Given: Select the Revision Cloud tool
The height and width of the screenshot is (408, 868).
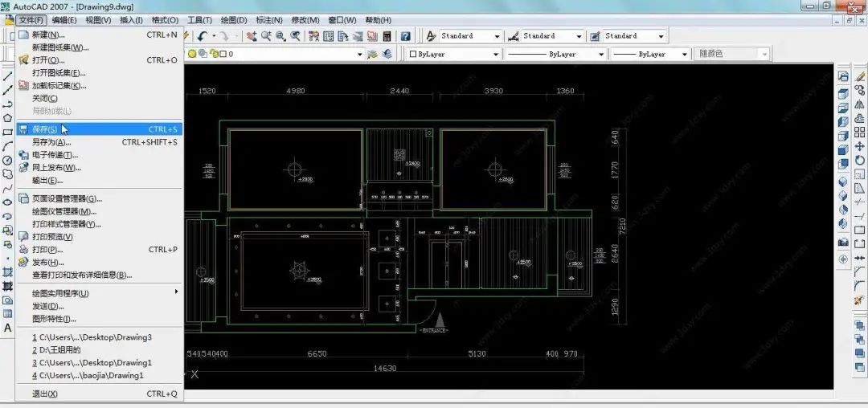Looking at the screenshot, I should point(8,174).
